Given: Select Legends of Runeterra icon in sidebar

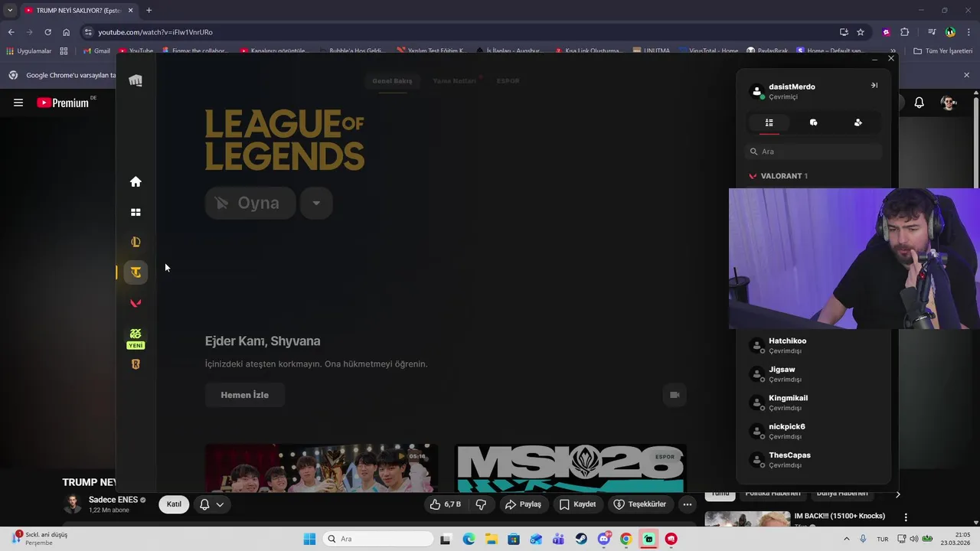Looking at the screenshot, I should coord(136,364).
